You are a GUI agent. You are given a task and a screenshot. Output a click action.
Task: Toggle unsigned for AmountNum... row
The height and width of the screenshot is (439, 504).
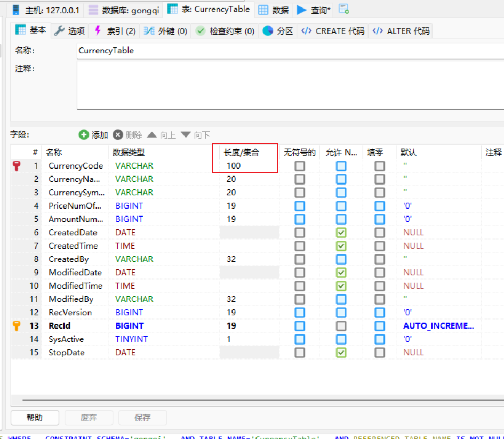coord(300,219)
